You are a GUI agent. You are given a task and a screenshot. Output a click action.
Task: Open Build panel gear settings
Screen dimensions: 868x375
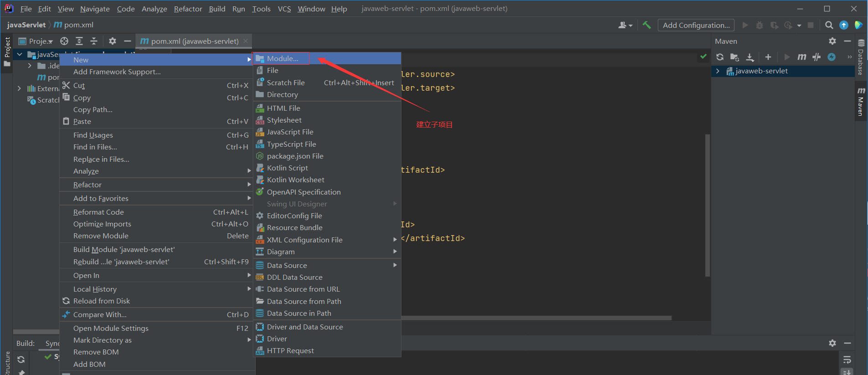pyautogui.click(x=832, y=343)
